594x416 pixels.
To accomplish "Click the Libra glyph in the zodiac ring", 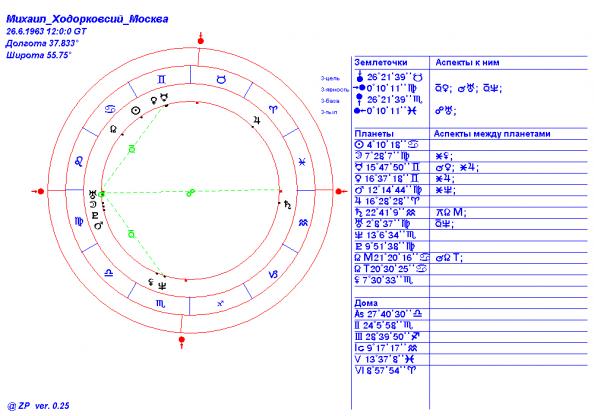I will [x=109, y=273].
